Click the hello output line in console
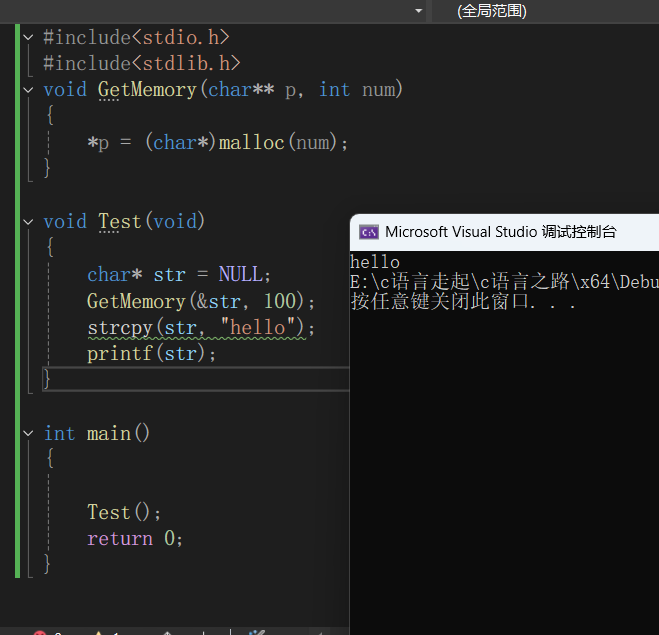This screenshot has height=635, width=659. (375, 262)
